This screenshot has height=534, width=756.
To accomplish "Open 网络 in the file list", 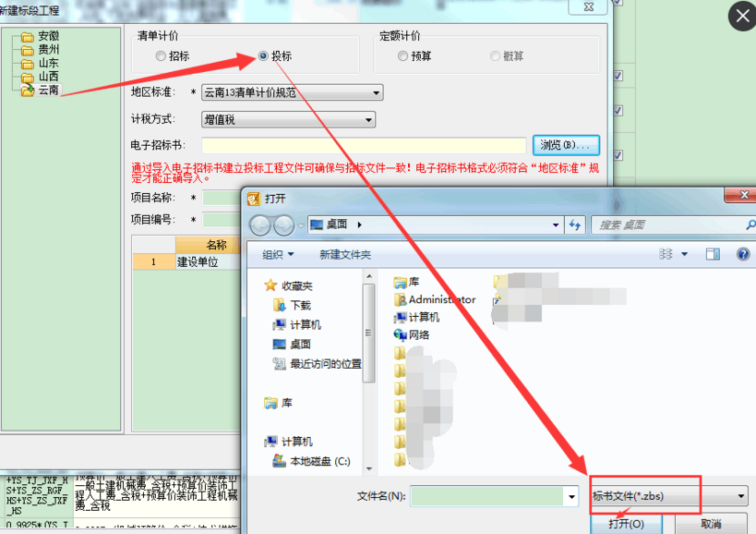I will pos(412,334).
